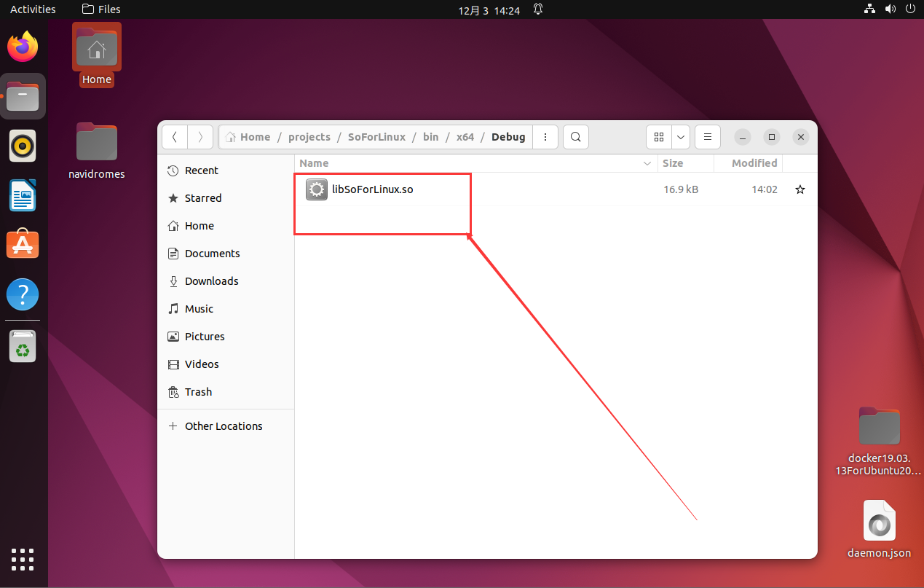Image resolution: width=924 pixels, height=588 pixels.
Task: Go forward in Files navigation
Action: 200,137
